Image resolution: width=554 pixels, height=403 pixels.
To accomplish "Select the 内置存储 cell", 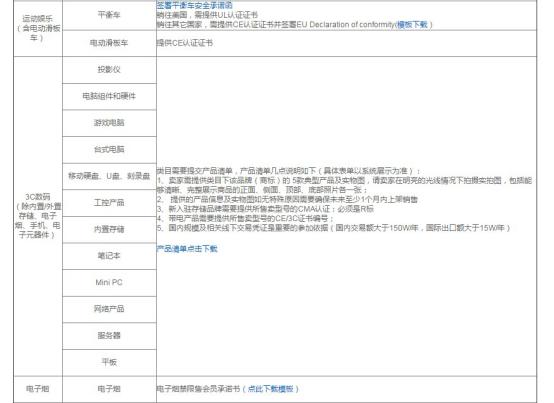I will pyautogui.click(x=109, y=230).
